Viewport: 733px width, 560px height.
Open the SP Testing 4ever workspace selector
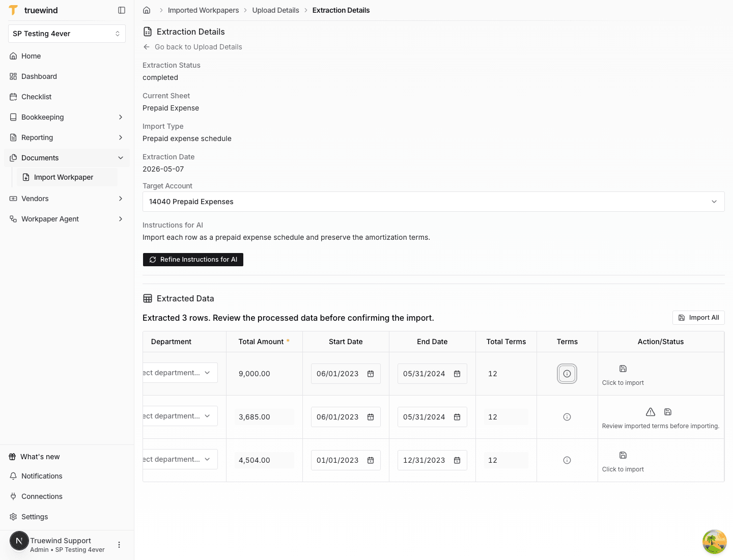click(x=67, y=34)
